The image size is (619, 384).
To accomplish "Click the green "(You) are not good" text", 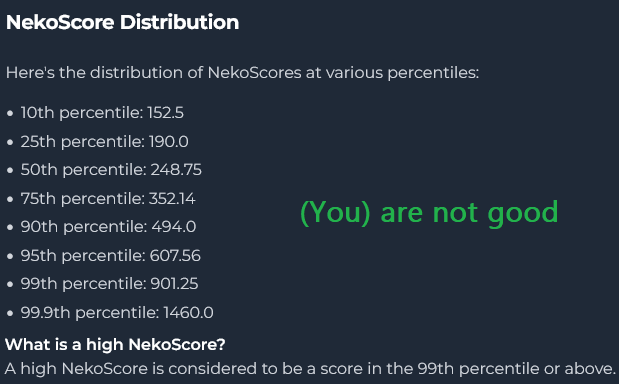I will 429,213.
